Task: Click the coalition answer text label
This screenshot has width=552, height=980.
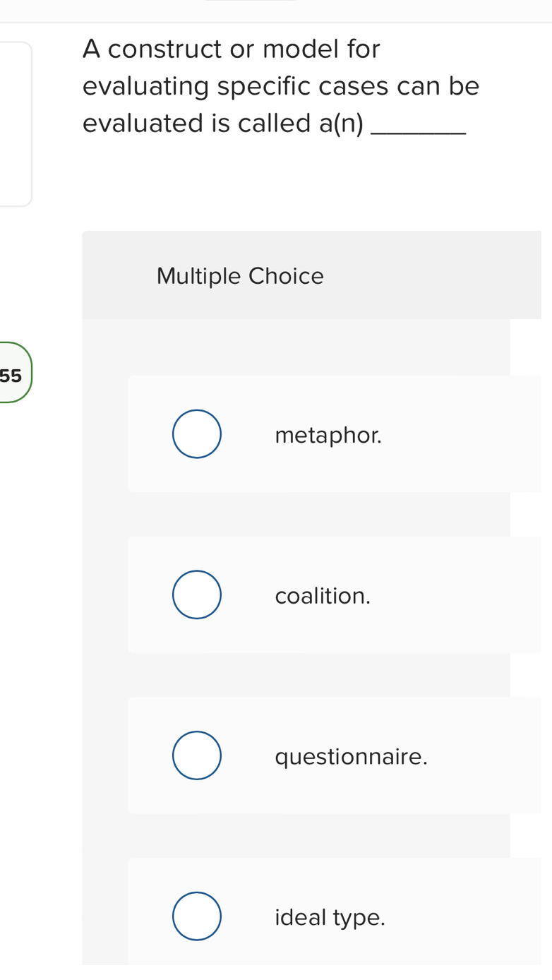Action: pos(323,597)
